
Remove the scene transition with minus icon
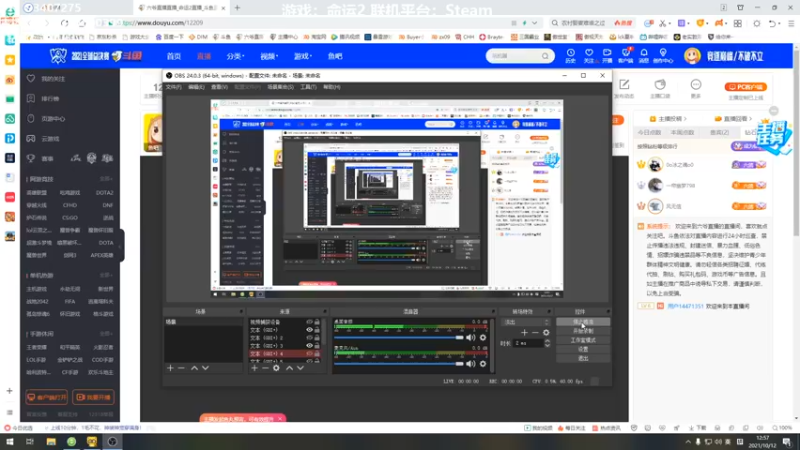(x=535, y=333)
